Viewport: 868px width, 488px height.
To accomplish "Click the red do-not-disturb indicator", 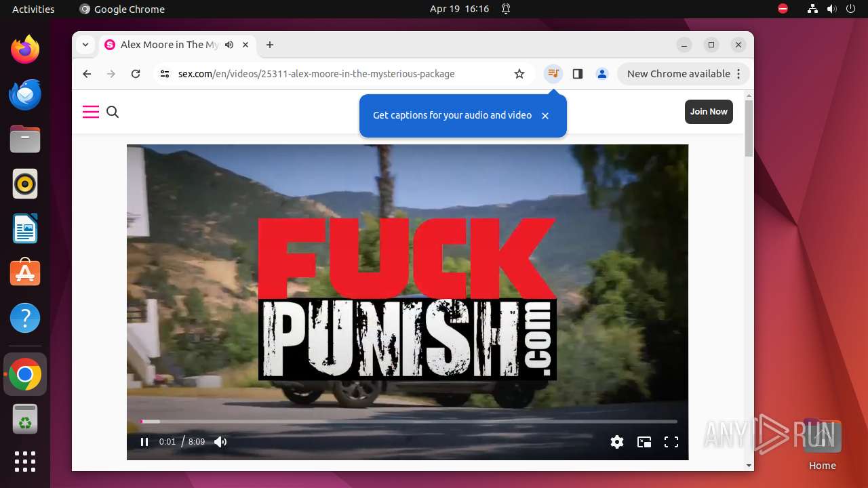I will coord(783,9).
